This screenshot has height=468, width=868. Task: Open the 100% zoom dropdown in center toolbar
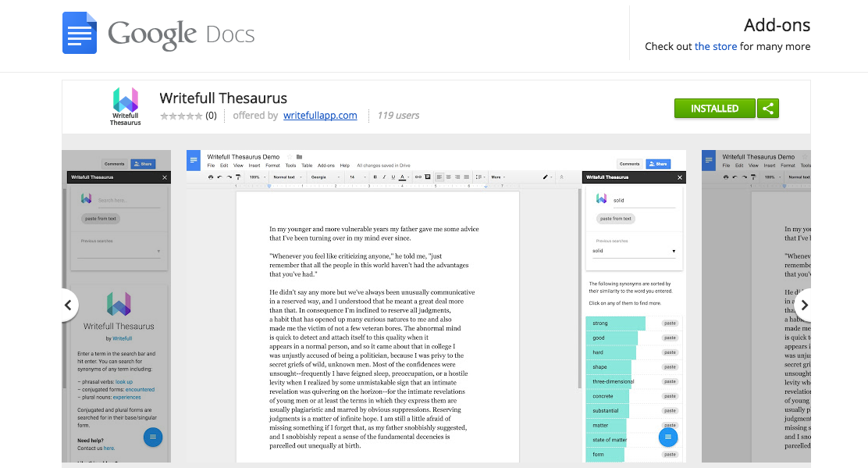coord(257,177)
